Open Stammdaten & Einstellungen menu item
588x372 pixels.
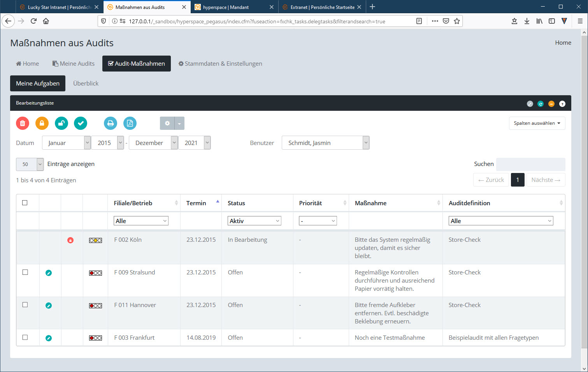click(220, 64)
